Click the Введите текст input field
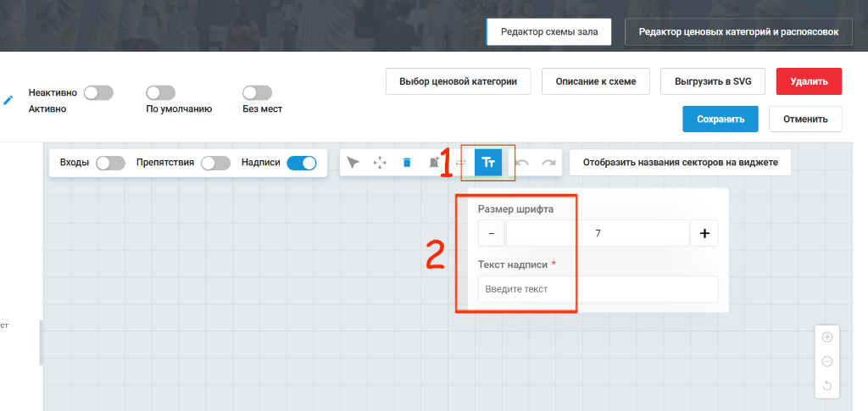The image size is (868, 411). [598, 289]
